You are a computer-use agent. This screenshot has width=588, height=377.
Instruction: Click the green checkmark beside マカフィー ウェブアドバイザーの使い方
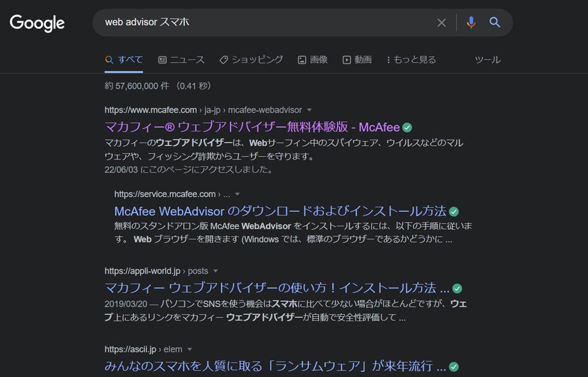(x=457, y=289)
